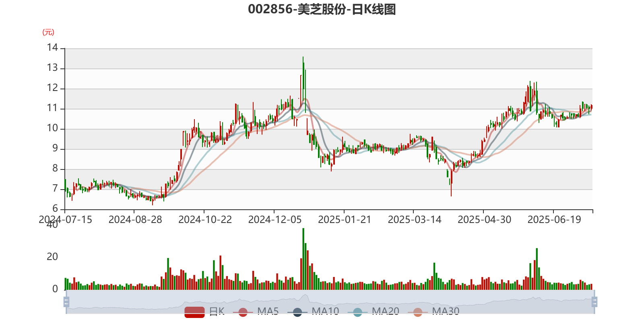The image size is (644, 322).
Task: Click the price axis label 12
Action: point(52,88)
